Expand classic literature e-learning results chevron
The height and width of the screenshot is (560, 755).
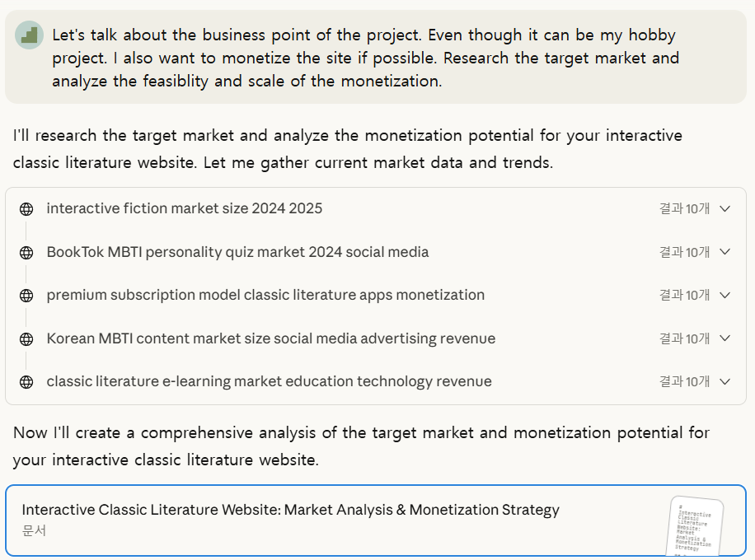pyautogui.click(x=725, y=381)
